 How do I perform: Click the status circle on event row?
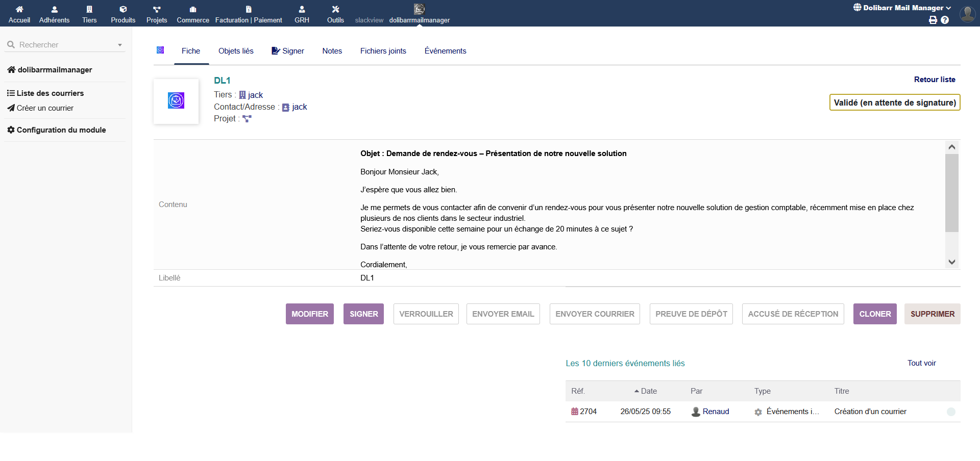(951, 412)
